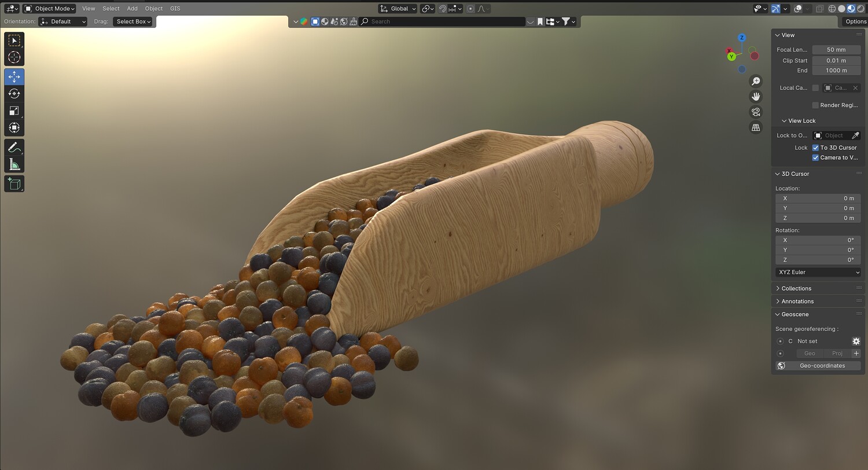Open the GIS menu
This screenshot has height=470, width=868.
(175, 9)
